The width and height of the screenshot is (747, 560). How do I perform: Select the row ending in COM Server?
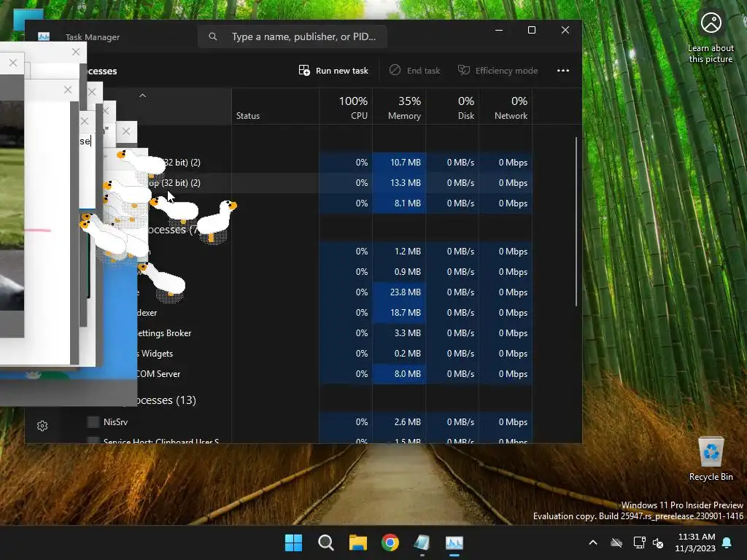tap(334, 374)
